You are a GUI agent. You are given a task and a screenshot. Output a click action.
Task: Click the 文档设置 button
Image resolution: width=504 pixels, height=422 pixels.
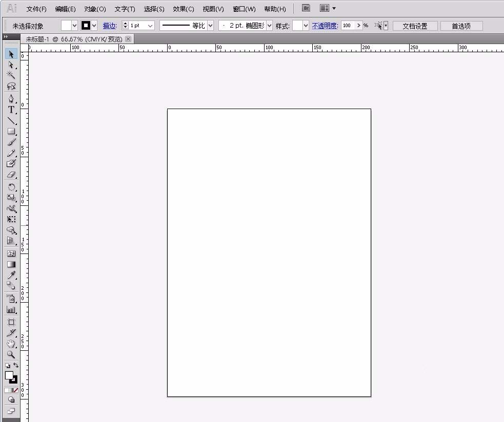415,26
